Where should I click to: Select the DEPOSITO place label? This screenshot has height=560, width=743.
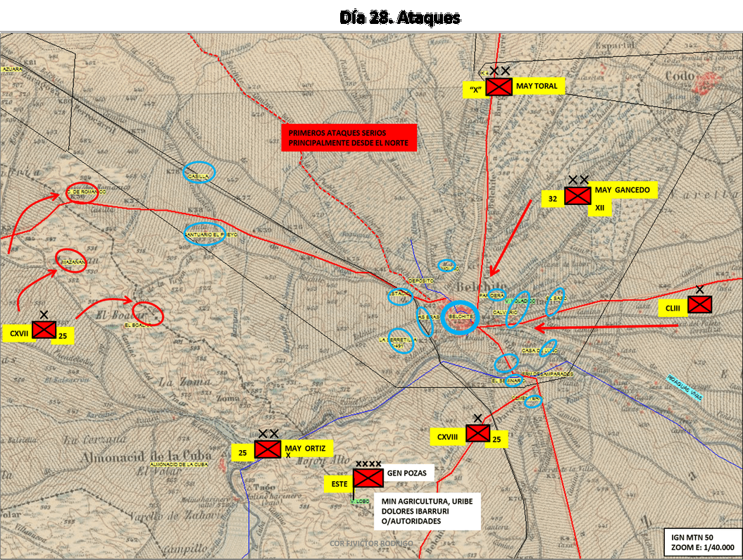420,280
